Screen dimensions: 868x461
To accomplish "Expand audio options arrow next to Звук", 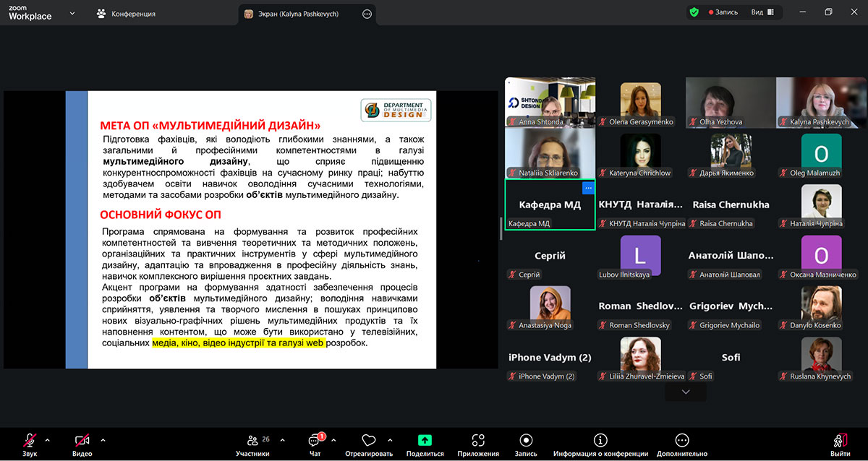I will pyautogui.click(x=48, y=440).
